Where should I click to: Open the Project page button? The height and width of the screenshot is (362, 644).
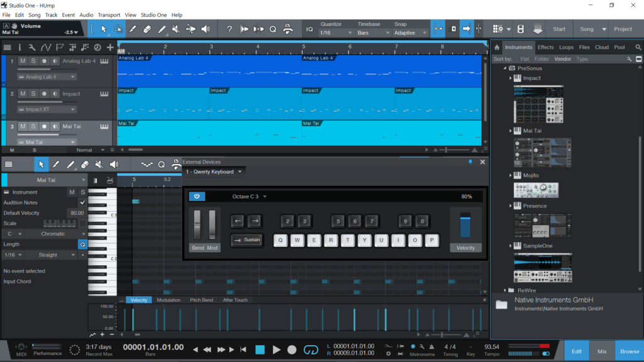tap(623, 29)
